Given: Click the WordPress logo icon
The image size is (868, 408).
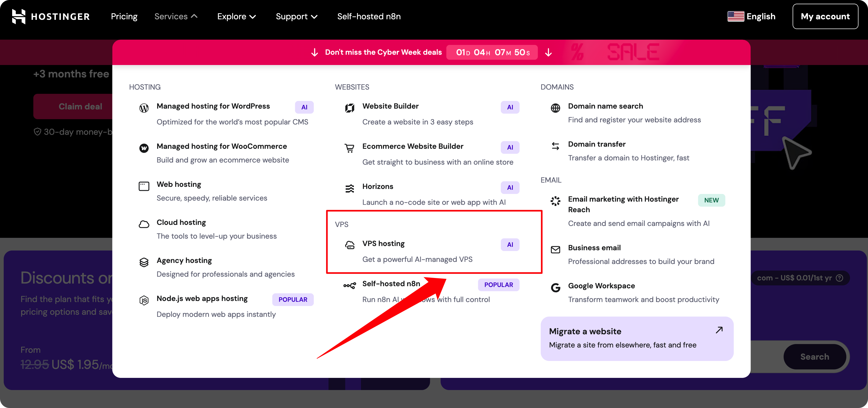Looking at the screenshot, I should (x=144, y=108).
